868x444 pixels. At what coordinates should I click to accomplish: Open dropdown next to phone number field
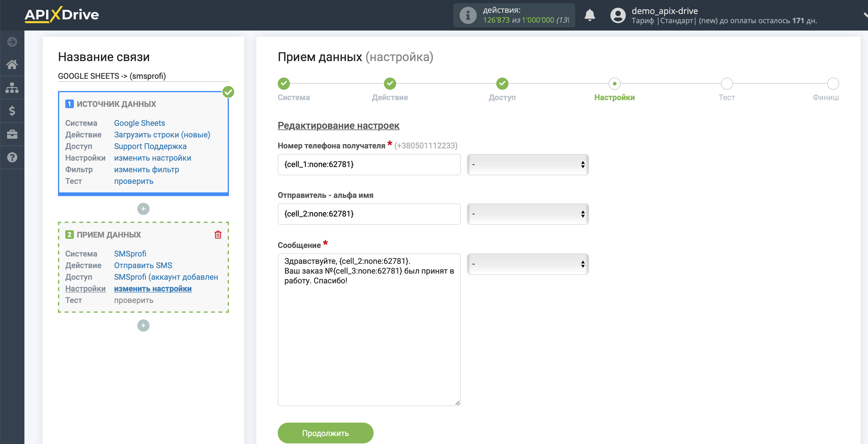coord(528,165)
